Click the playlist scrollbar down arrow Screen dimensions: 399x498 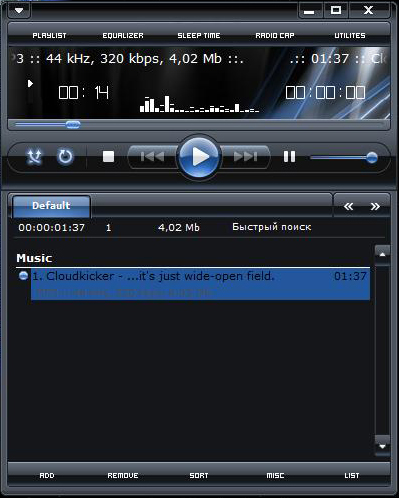[x=382, y=446]
